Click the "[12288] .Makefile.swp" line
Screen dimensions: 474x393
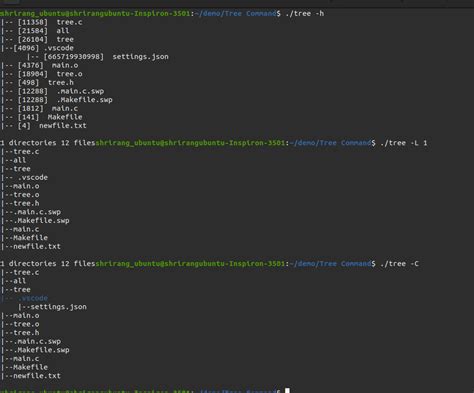click(x=57, y=100)
